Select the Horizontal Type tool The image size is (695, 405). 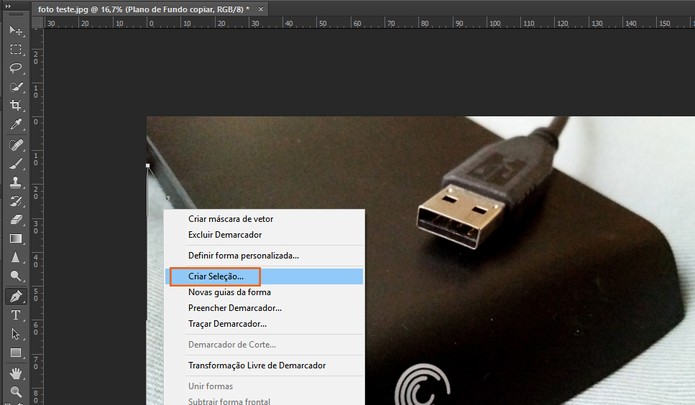tap(16, 315)
